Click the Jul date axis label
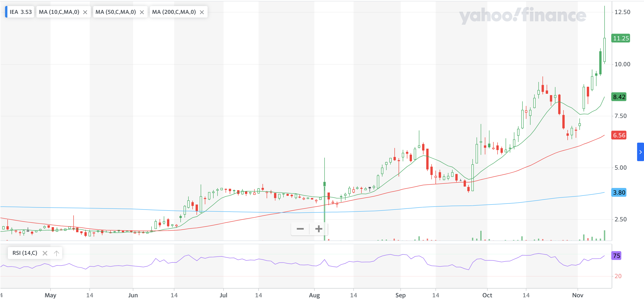 (223, 295)
